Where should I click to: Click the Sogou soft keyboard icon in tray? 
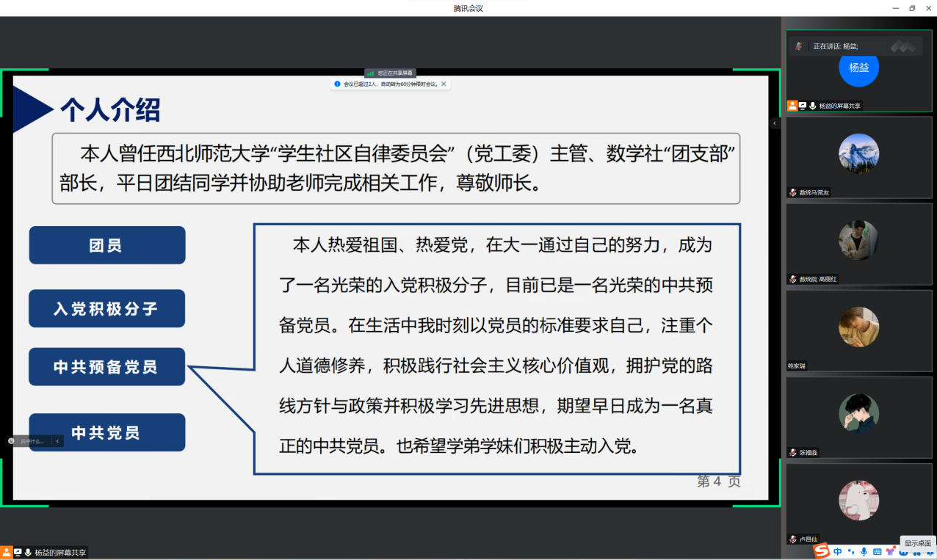[877, 551]
